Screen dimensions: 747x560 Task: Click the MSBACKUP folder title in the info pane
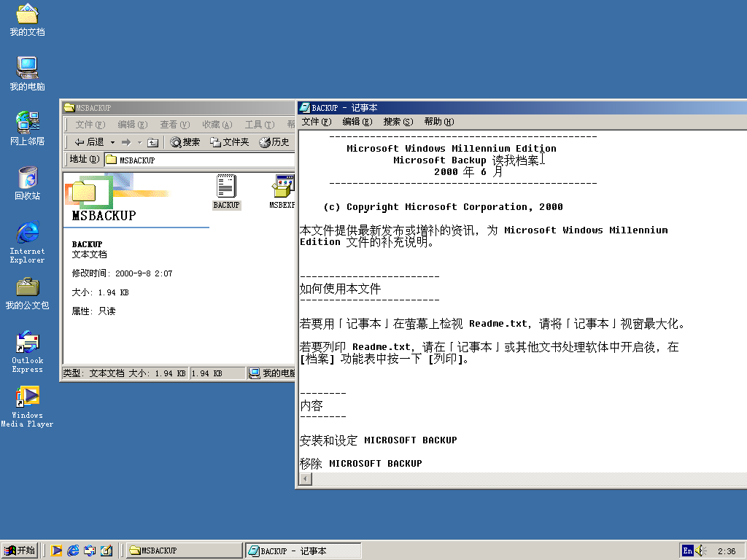(x=104, y=216)
